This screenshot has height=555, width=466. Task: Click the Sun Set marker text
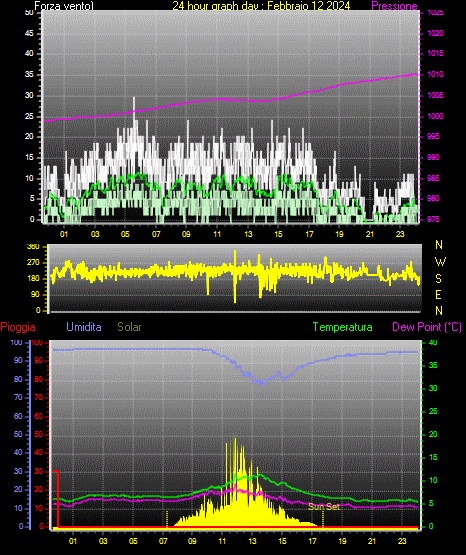(x=323, y=507)
